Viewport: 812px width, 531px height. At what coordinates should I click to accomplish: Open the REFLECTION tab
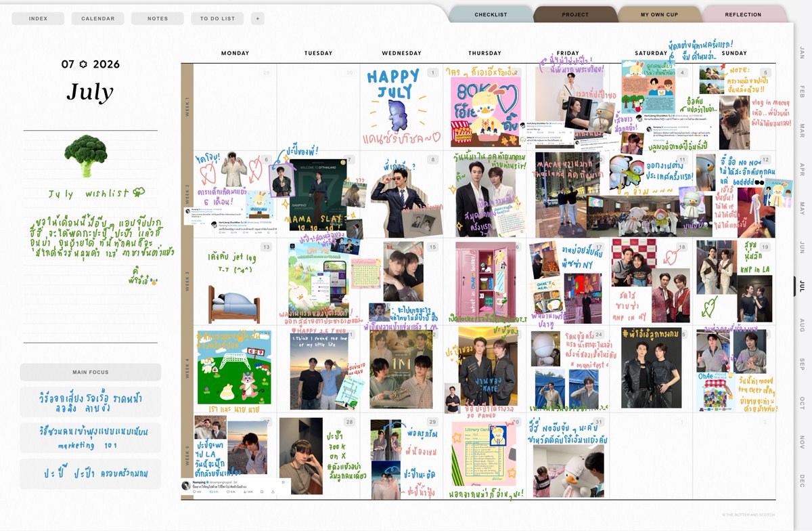(x=744, y=14)
